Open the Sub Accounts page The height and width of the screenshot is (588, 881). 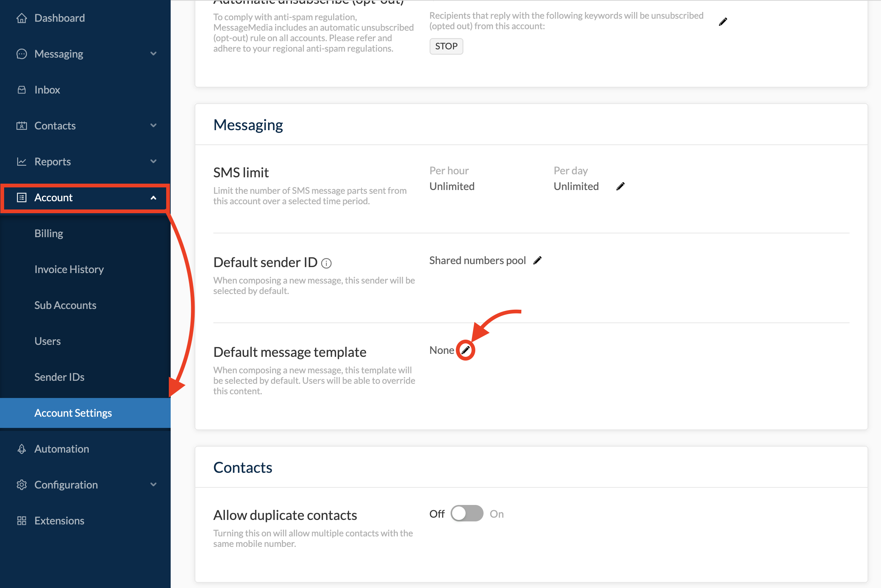click(x=65, y=305)
